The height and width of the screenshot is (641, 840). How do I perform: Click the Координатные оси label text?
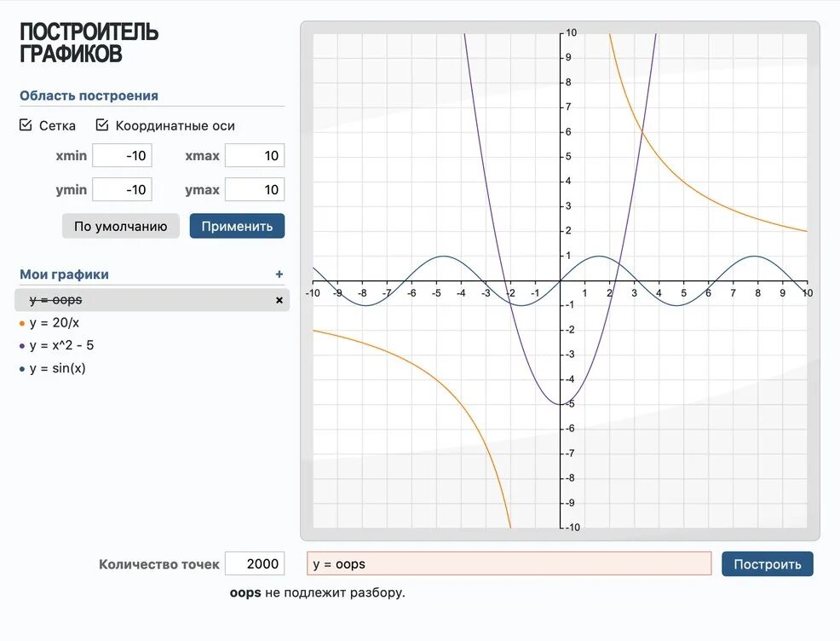click(175, 126)
